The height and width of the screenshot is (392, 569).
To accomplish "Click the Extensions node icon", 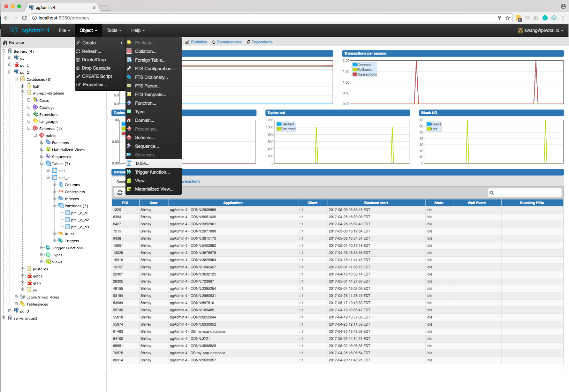I will [x=35, y=114].
